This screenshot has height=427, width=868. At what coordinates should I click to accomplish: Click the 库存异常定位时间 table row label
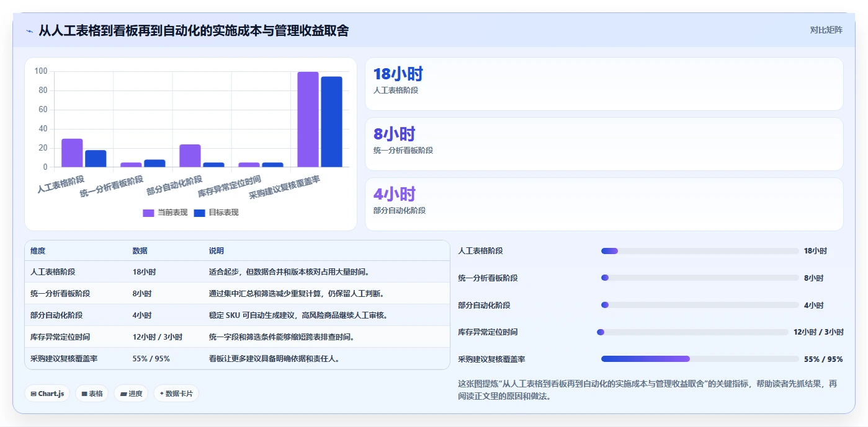coord(60,337)
